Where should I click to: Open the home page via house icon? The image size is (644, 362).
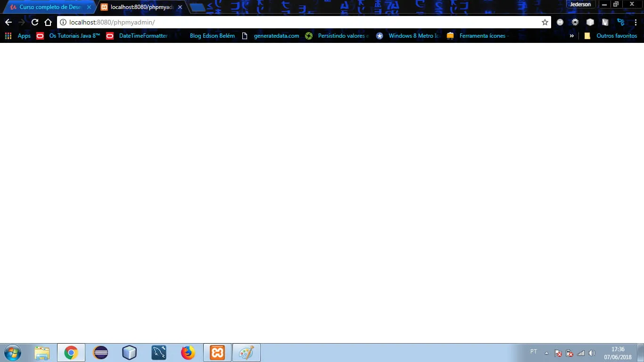(48, 22)
